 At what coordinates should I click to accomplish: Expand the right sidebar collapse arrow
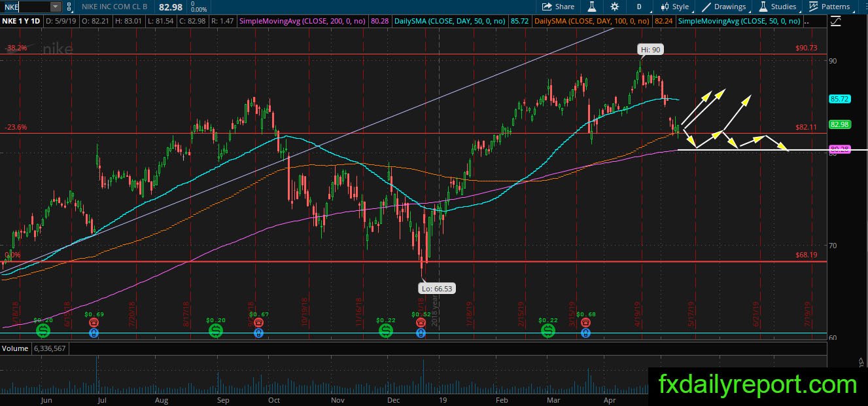click(x=861, y=361)
